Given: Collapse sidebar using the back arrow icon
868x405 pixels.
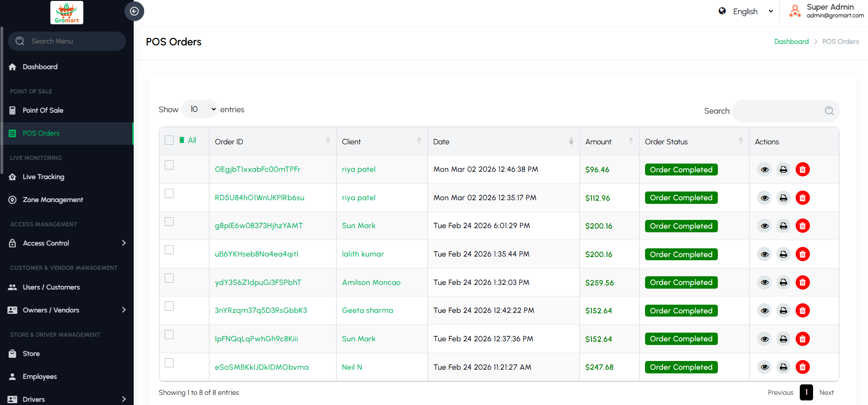Looking at the screenshot, I should coord(134,11).
